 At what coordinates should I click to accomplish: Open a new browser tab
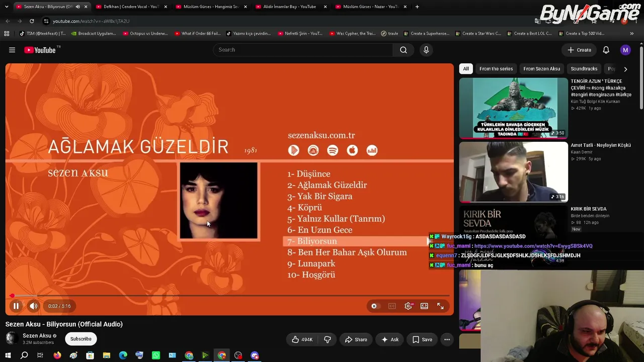[417, 7]
